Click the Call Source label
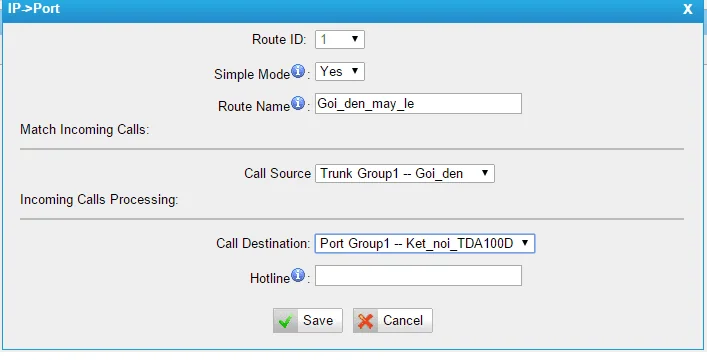This screenshot has height=360, width=707. pyautogui.click(x=277, y=174)
